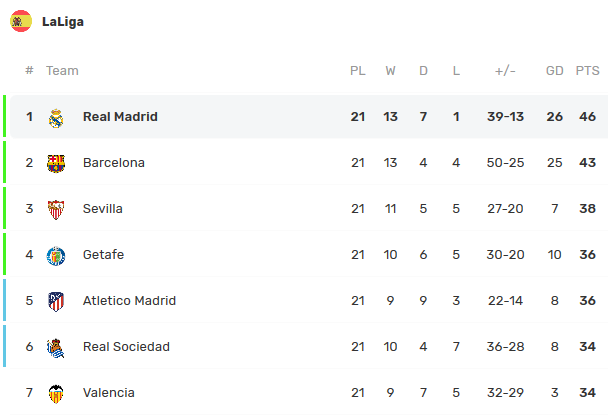This screenshot has width=608, height=418.
Task: Click the Real Madrid club crest
Action: coord(56,117)
